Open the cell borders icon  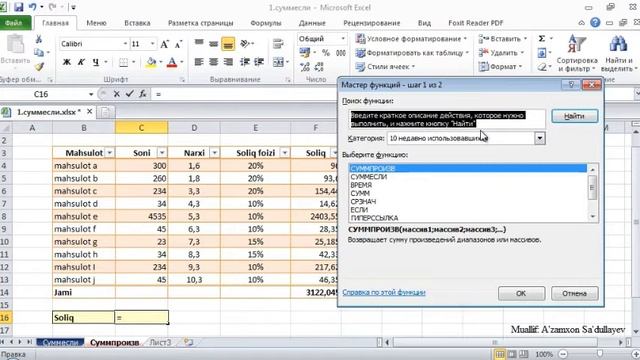coord(124,62)
